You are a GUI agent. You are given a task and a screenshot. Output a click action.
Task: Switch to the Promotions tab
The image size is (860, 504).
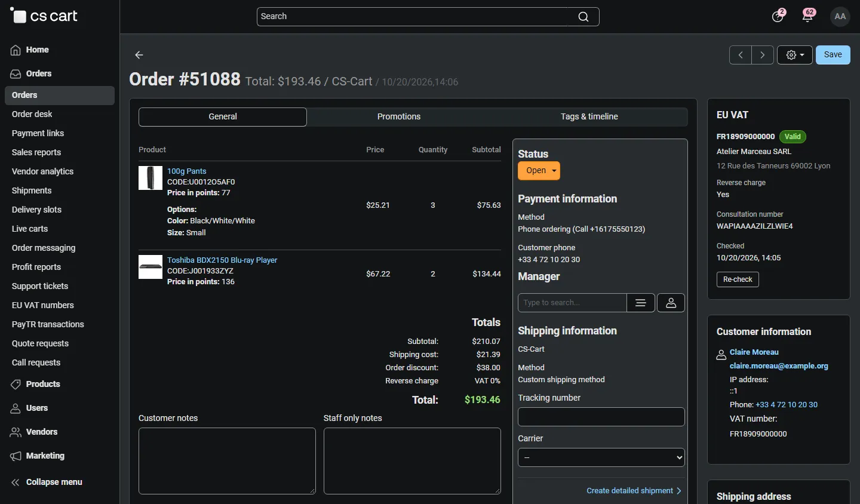coord(399,117)
